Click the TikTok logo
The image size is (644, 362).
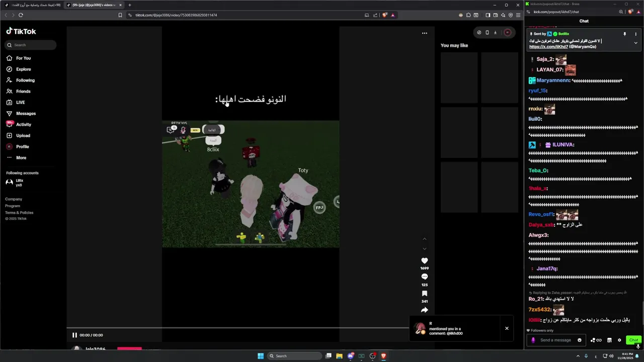[x=21, y=31]
